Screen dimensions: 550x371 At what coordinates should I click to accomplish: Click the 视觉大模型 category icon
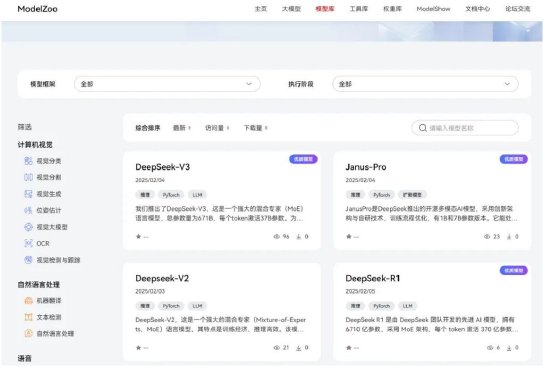pyautogui.click(x=28, y=227)
